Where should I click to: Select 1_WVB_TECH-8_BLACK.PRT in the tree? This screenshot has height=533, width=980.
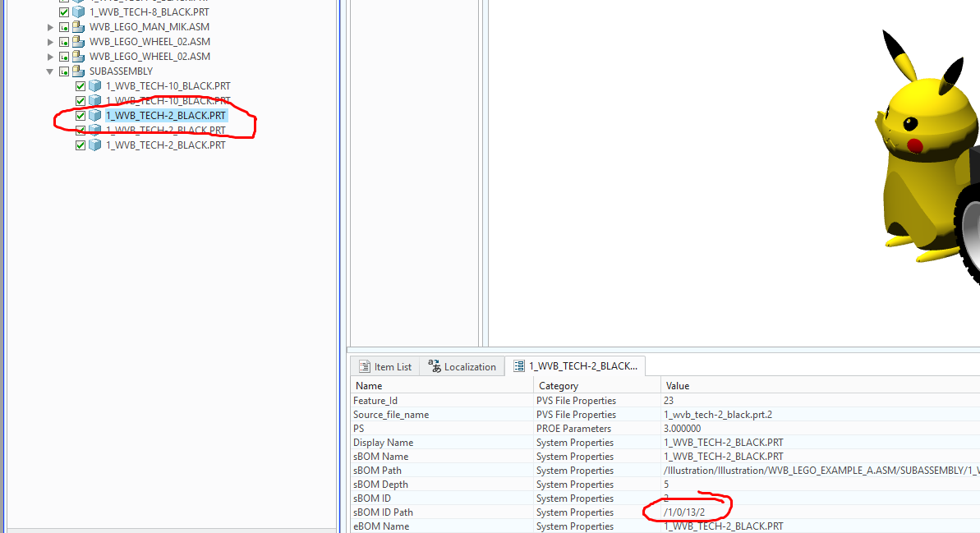[x=149, y=11]
